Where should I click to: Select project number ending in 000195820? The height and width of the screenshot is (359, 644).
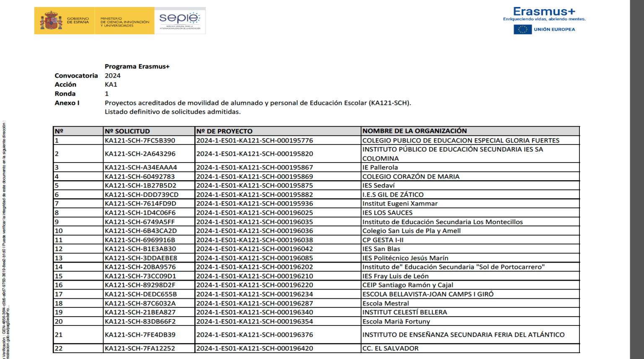click(x=254, y=154)
